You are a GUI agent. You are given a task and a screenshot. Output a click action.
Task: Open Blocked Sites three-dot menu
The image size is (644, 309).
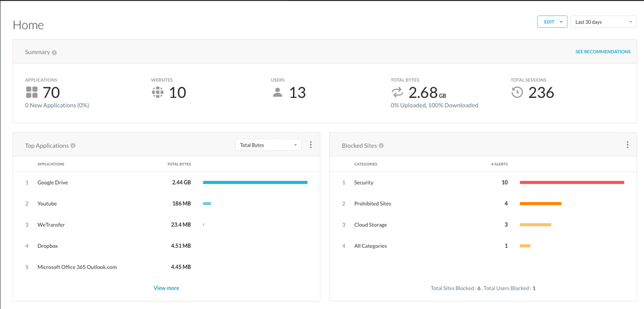coord(627,145)
